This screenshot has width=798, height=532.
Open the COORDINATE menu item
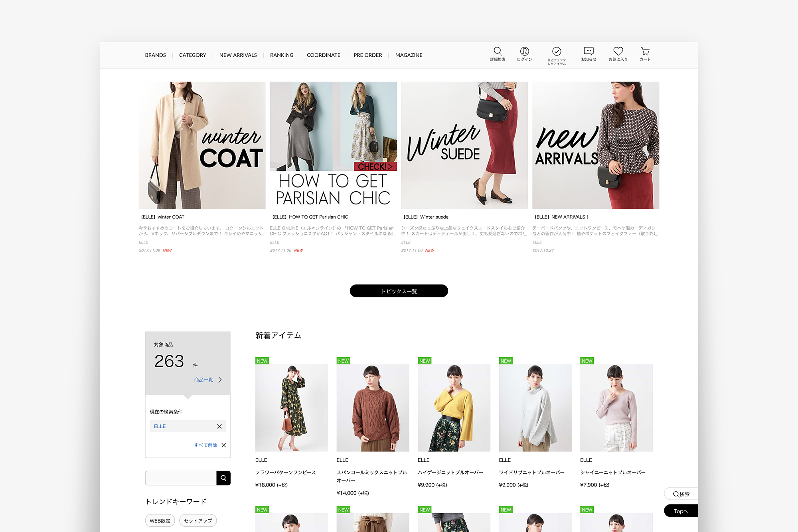pyautogui.click(x=323, y=55)
